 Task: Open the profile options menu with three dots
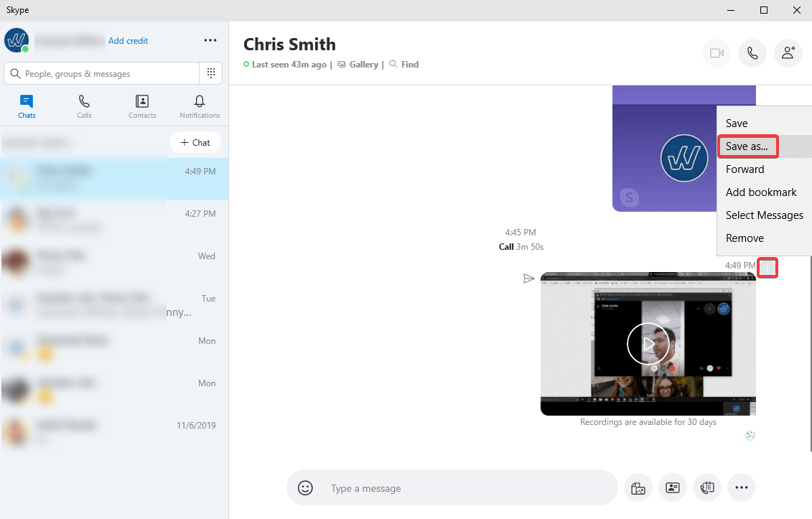(x=210, y=40)
